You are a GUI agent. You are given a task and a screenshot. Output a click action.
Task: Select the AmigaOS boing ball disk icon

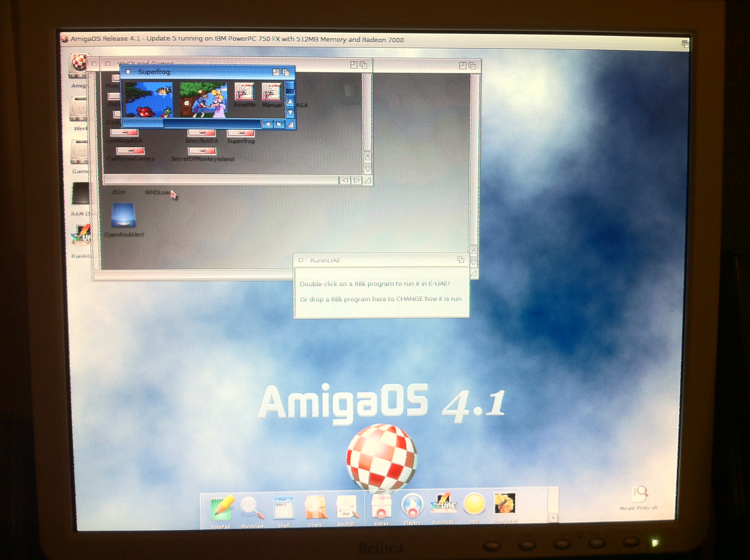(x=79, y=66)
